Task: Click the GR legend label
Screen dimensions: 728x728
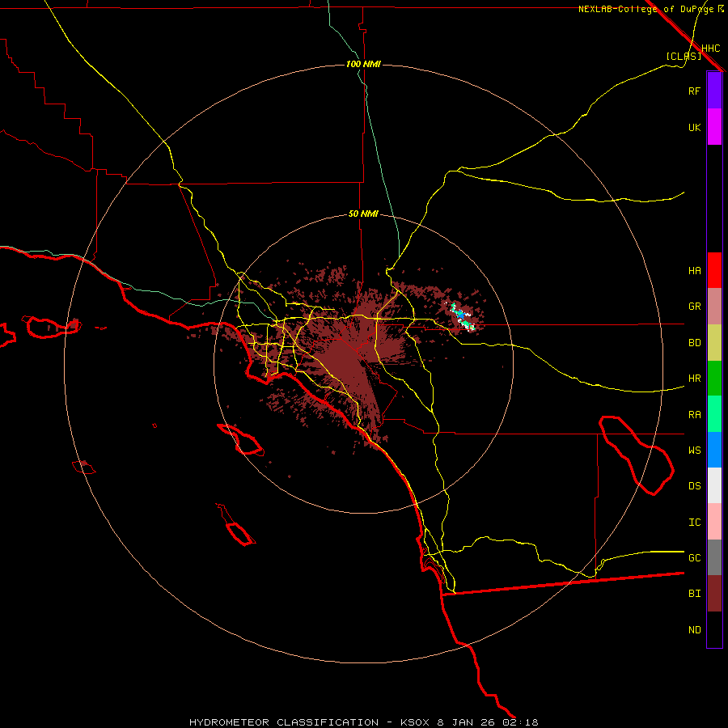Action: point(694,307)
